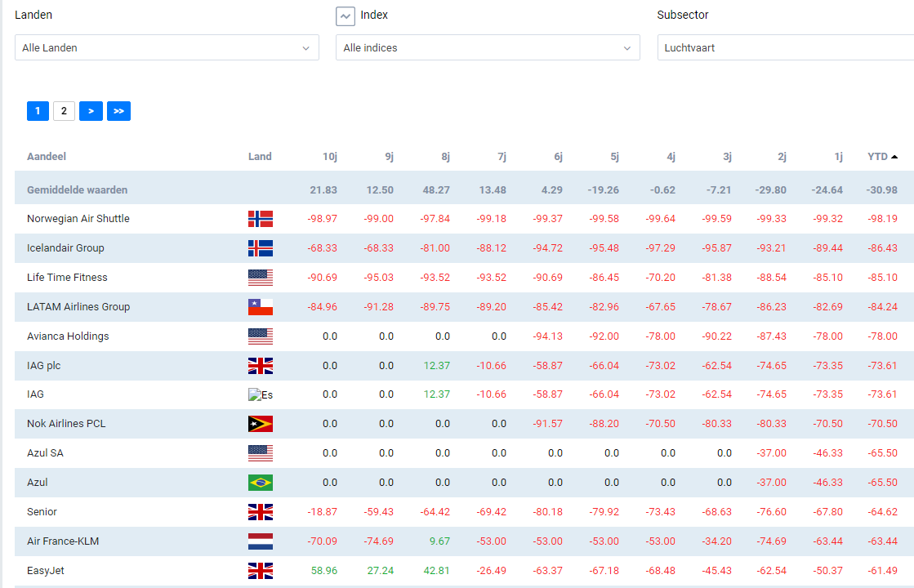914x588 pixels.
Task: Open the EasyJet stock
Action: (46, 571)
